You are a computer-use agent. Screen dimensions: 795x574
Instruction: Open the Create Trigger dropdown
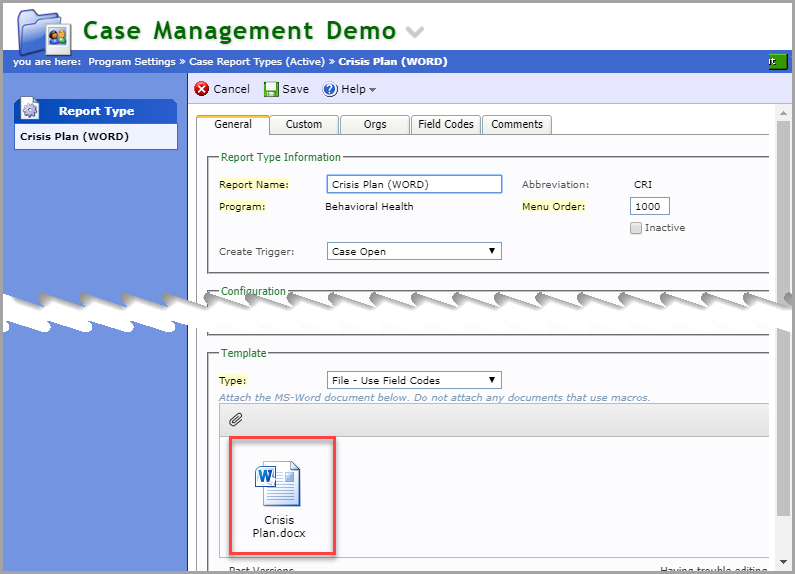coord(414,251)
